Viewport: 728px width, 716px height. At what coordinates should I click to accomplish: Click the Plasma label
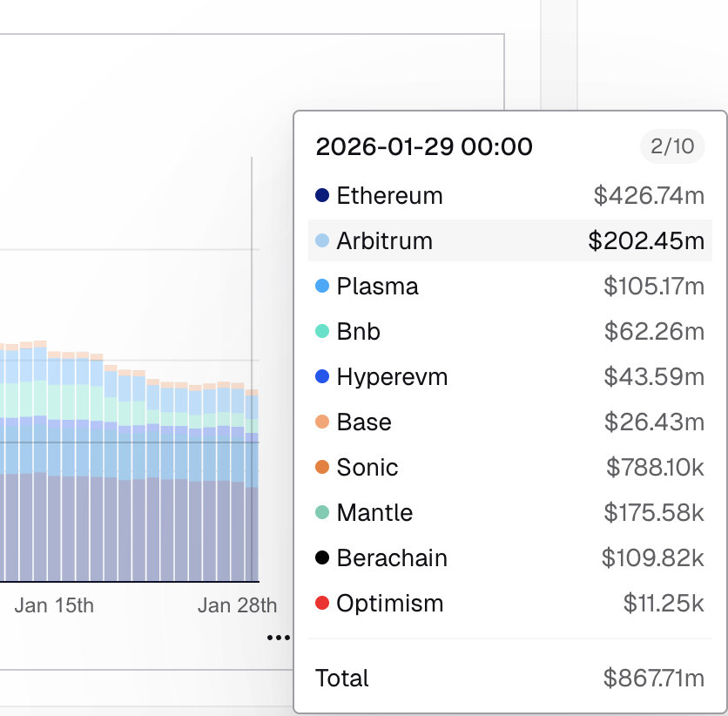click(377, 286)
